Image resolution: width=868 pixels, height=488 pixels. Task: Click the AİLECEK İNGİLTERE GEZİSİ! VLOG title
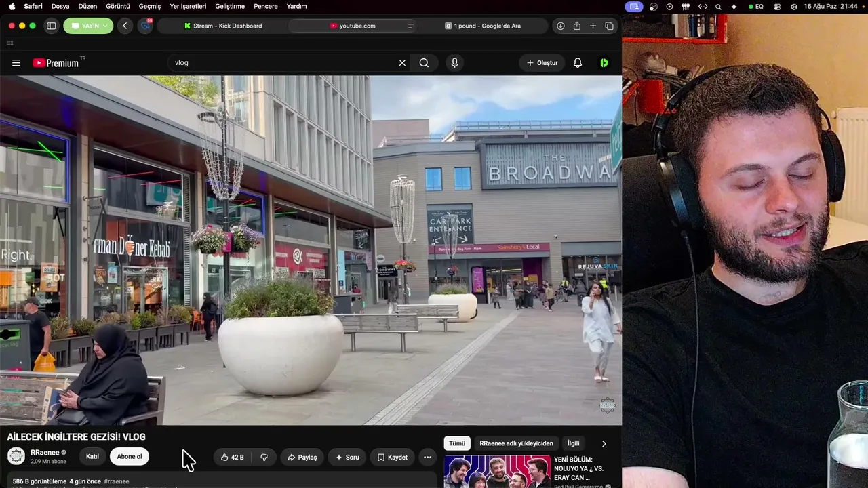coord(76,437)
